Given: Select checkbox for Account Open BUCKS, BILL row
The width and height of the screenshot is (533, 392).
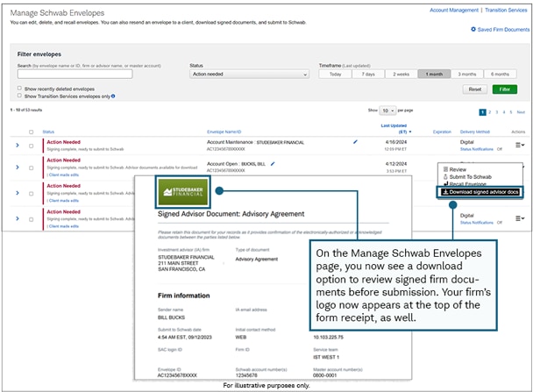Looking at the screenshot, I should pyautogui.click(x=32, y=168).
